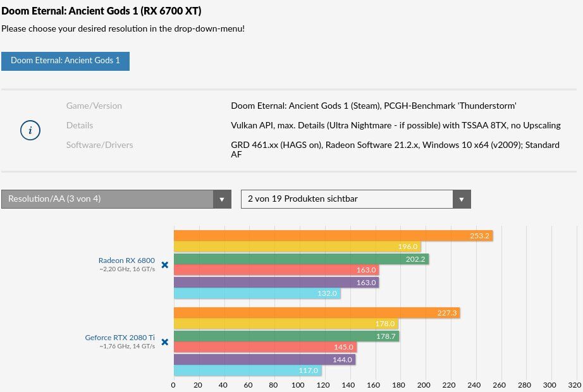Select the Doom Eternal: Ancient Gods 1 tab button
583x392 pixels.
pyautogui.click(x=65, y=61)
